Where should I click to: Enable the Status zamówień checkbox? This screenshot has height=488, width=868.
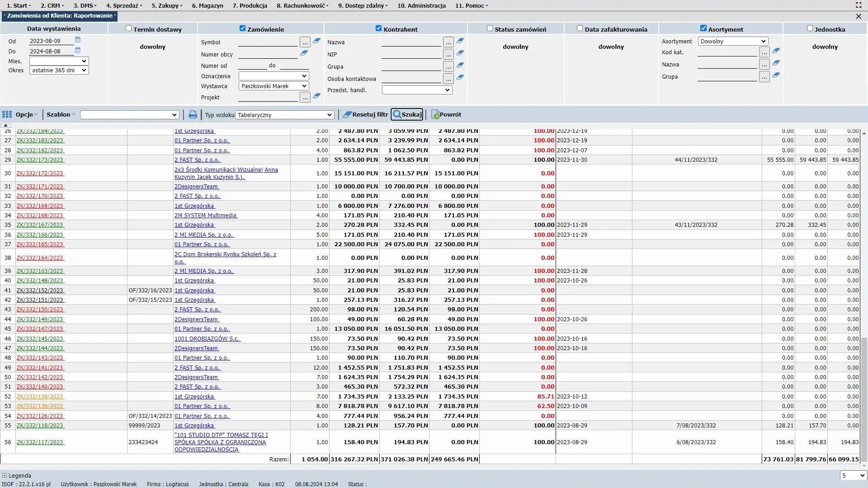click(490, 28)
